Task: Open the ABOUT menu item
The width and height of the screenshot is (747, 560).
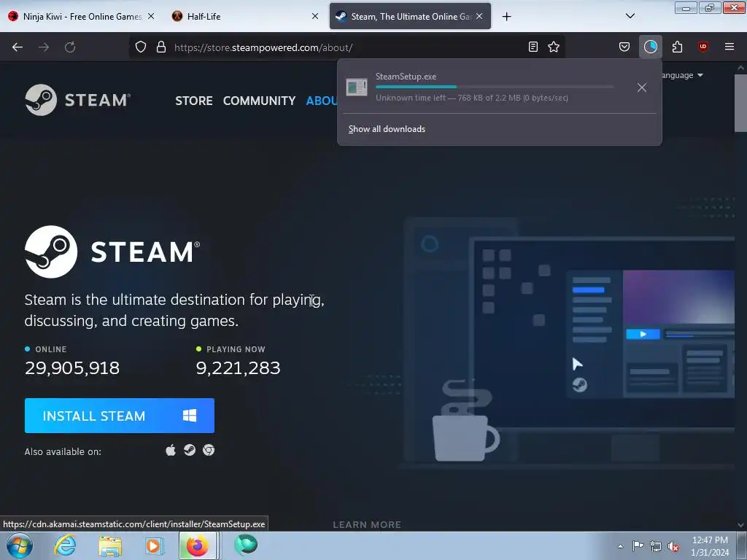Action: point(322,101)
